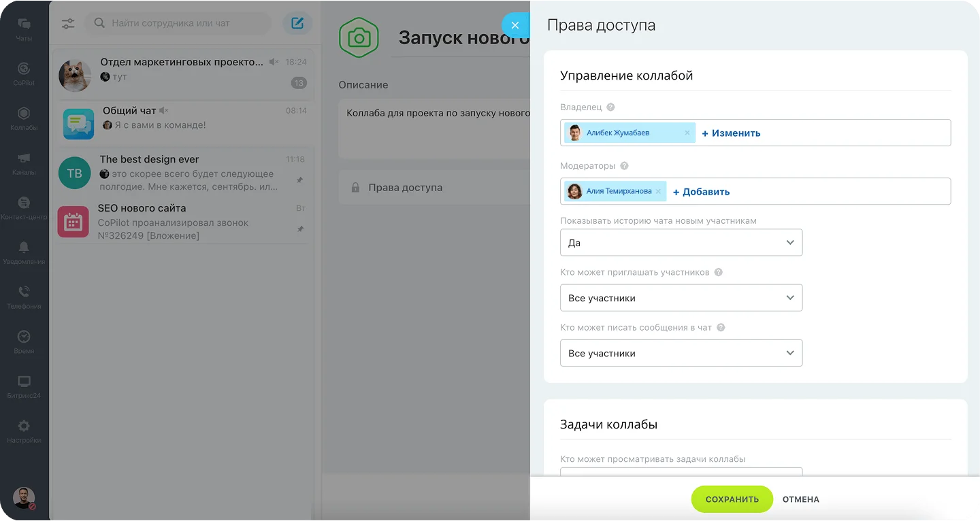Click the chat filter sliders icon
The image size is (980, 521).
68,23
